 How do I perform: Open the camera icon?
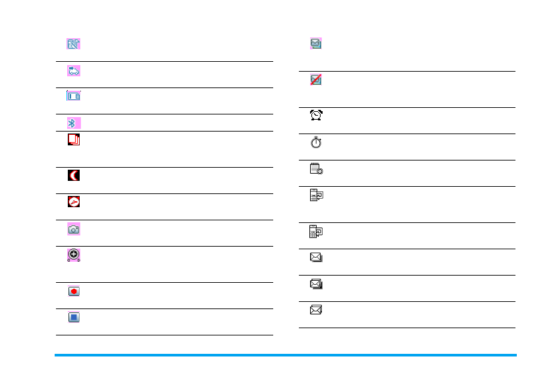[x=73, y=229]
